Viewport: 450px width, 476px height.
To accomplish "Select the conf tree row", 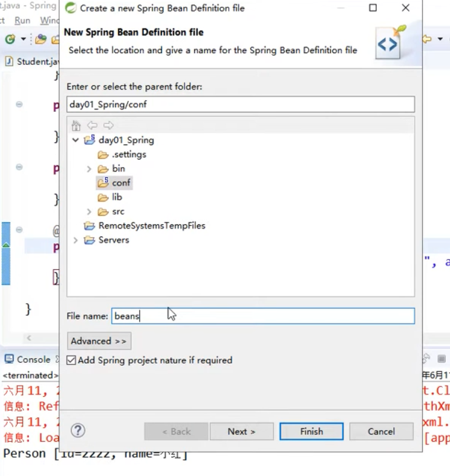I will (x=114, y=183).
